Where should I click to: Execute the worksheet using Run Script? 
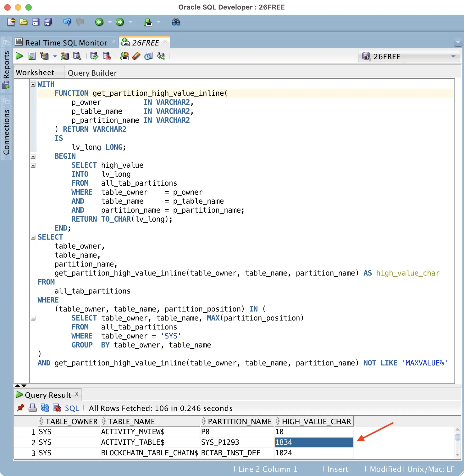tap(32, 56)
